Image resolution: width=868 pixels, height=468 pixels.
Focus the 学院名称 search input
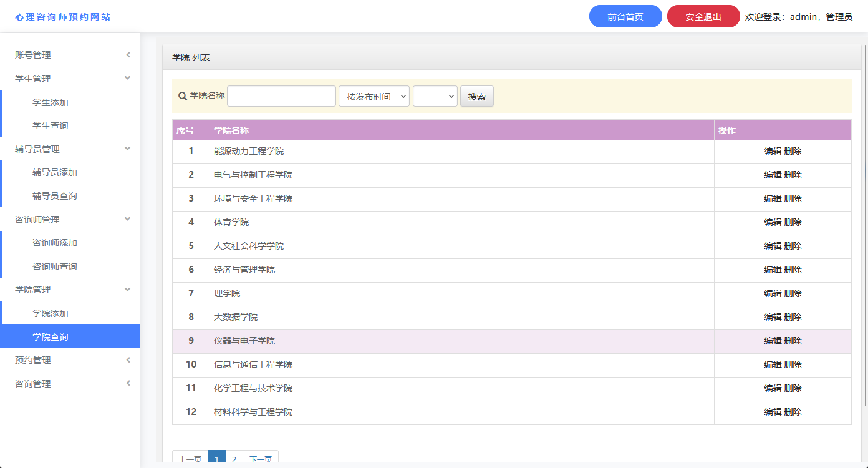pyautogui.click(x=281, y=96)
